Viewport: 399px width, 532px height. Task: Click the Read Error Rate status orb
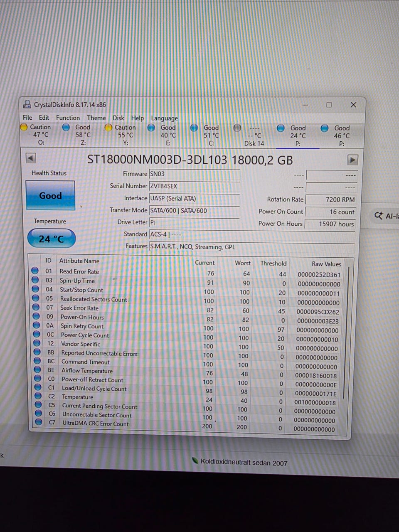[35, 271]
